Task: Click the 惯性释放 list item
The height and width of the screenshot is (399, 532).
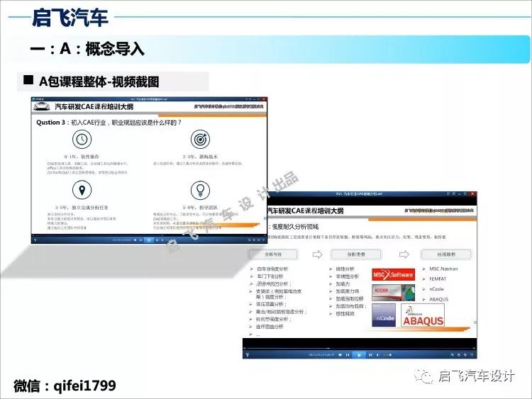Action: tap(345, 314)
